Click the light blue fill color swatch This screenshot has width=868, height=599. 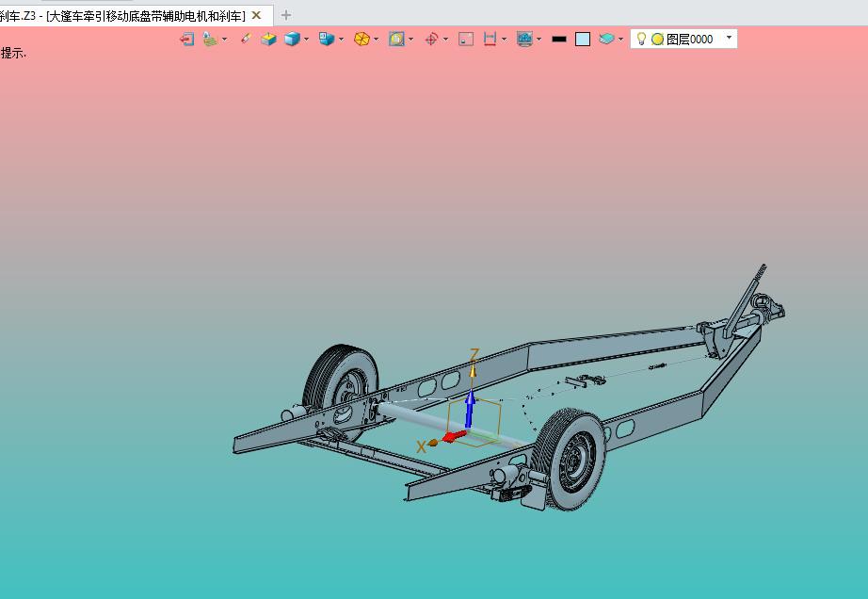coord(583,39)
